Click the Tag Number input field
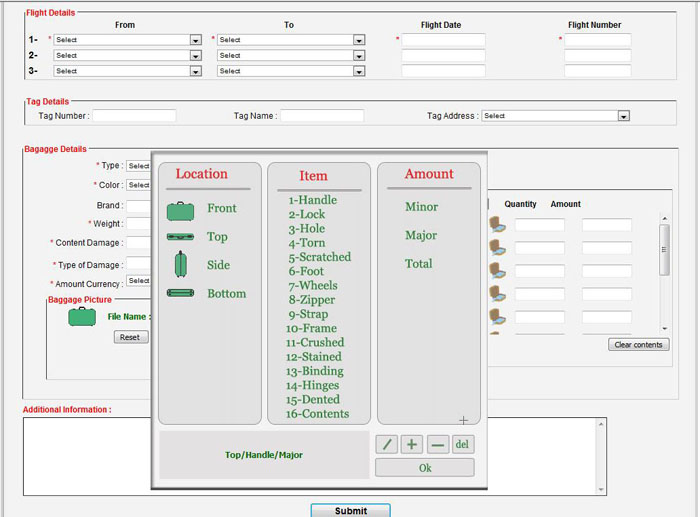 134,116
